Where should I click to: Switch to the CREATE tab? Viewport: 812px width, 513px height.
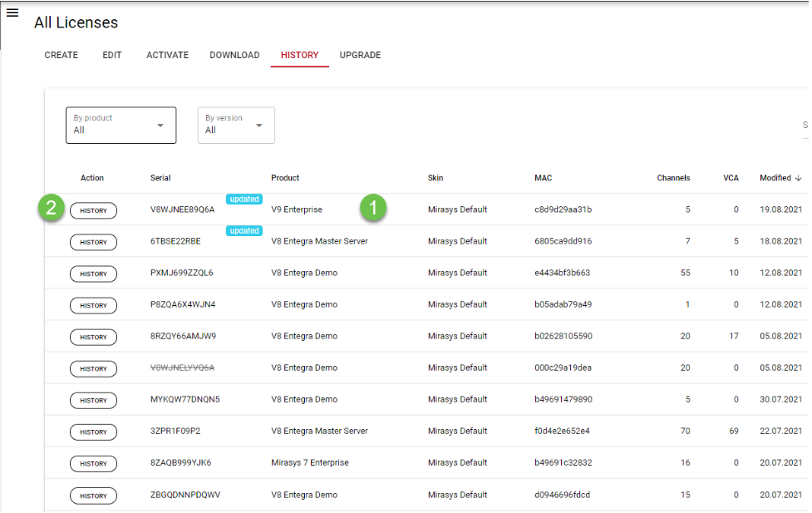(62, 56)
